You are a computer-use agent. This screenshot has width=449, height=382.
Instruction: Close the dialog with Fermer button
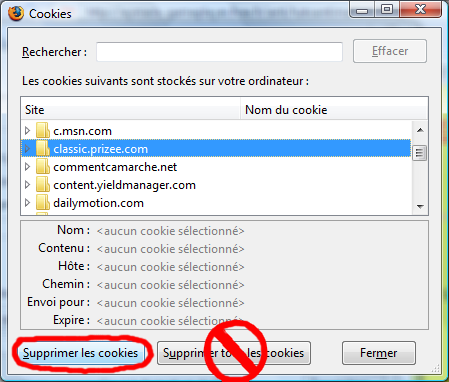(x=379, y=353)
